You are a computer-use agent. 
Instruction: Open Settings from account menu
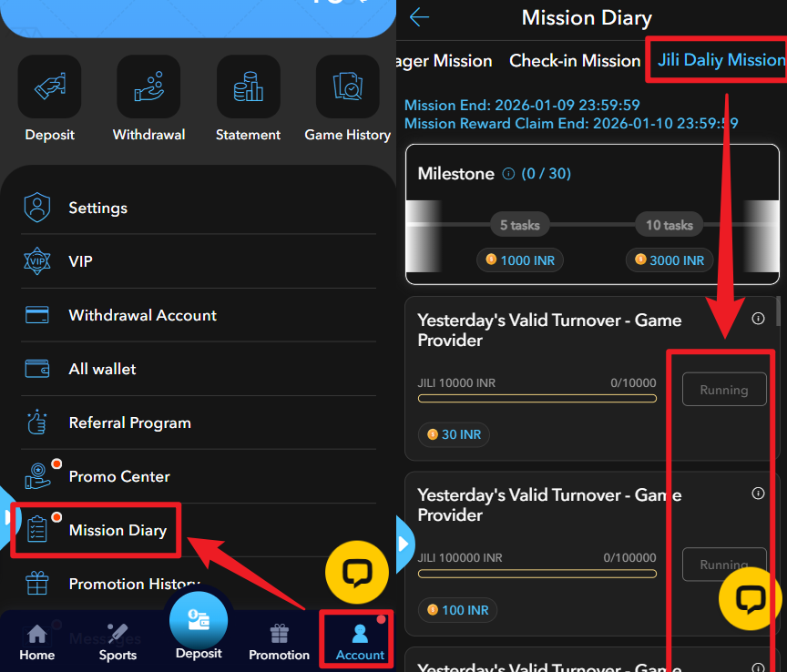97,208
